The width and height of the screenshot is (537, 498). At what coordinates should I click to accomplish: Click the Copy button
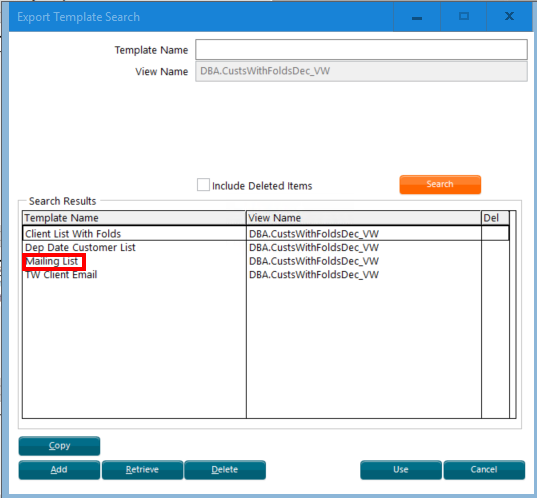(x=59, y=446)
